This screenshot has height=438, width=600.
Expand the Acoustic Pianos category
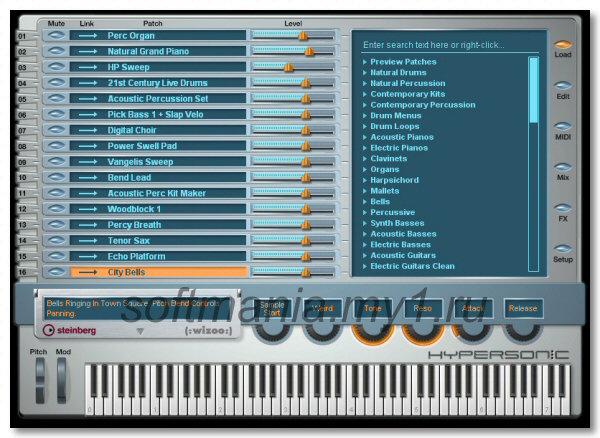click(x=365, y=137)
